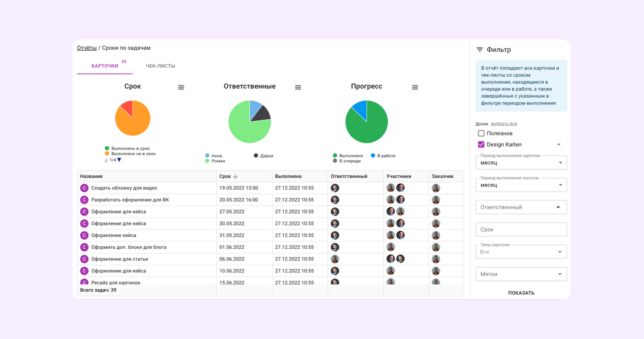Click responsible avatar in Оформление для статьи row
The image size is (644, 339).
tap(335, 259)
